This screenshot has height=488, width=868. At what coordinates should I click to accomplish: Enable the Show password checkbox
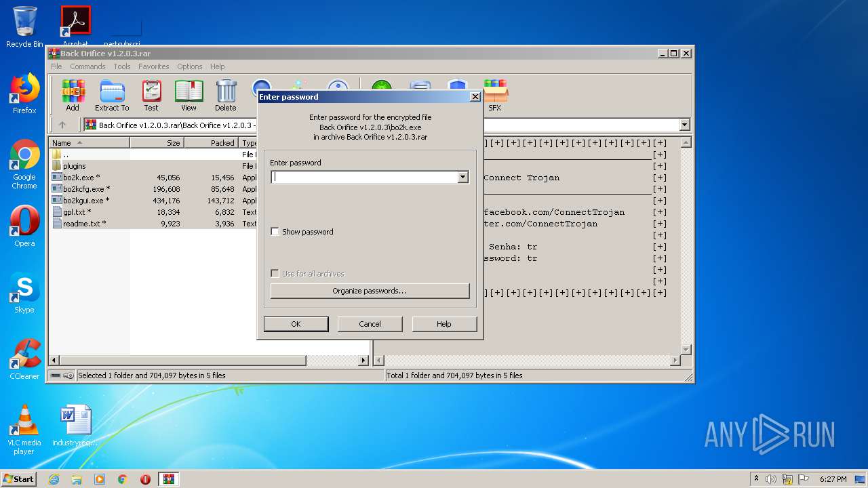(275, 232)
